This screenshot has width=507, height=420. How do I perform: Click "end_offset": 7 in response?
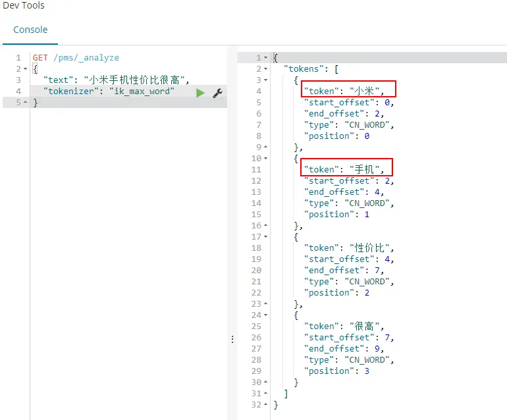tap(344, 271)
